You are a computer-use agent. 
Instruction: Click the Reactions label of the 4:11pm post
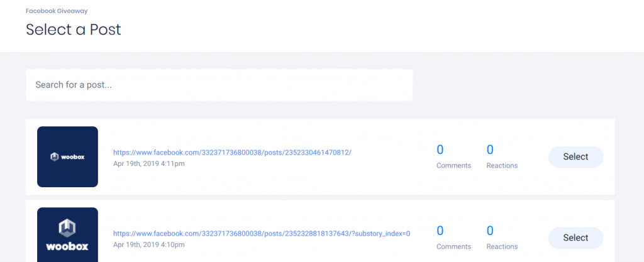coord(502,165)
